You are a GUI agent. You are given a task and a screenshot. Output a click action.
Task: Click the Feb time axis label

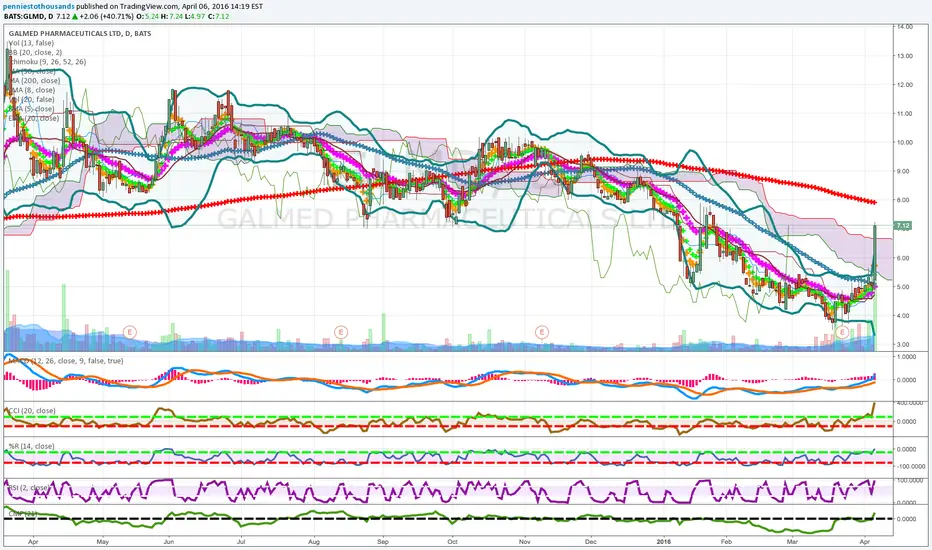726,542
